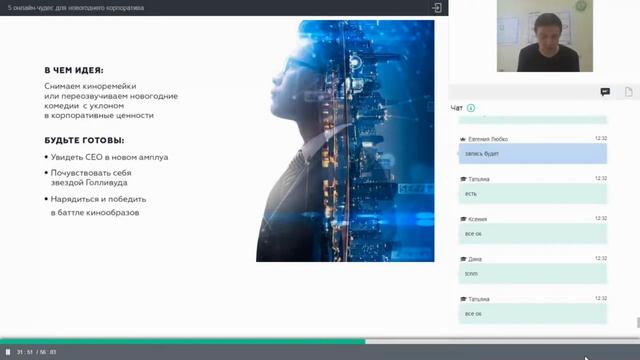Open the chat tab icon
The width and height of the screenshot is (640, 360).
tap(605, 92)
